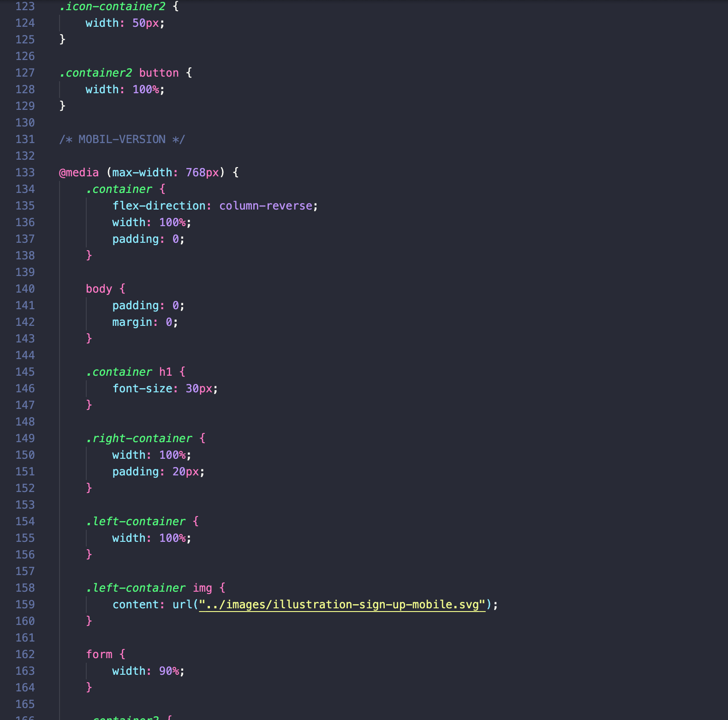Click the MOBIL-VERSION comment
Viewport: 728px width, 720px height.
(x=122, y=139)
